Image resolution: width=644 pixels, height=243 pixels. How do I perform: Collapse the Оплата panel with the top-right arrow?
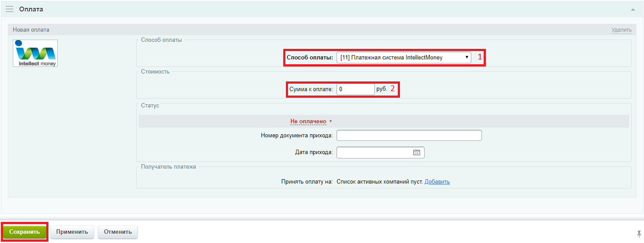click(633, 9)
